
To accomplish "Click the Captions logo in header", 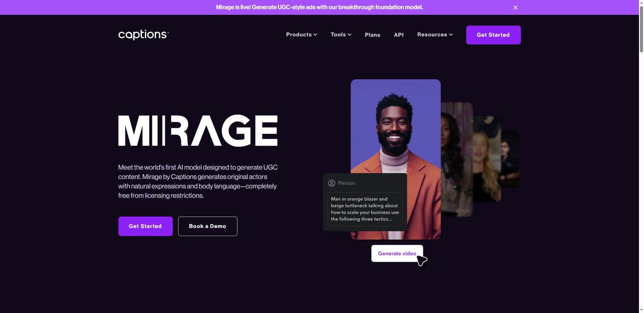I will point(144,35).
